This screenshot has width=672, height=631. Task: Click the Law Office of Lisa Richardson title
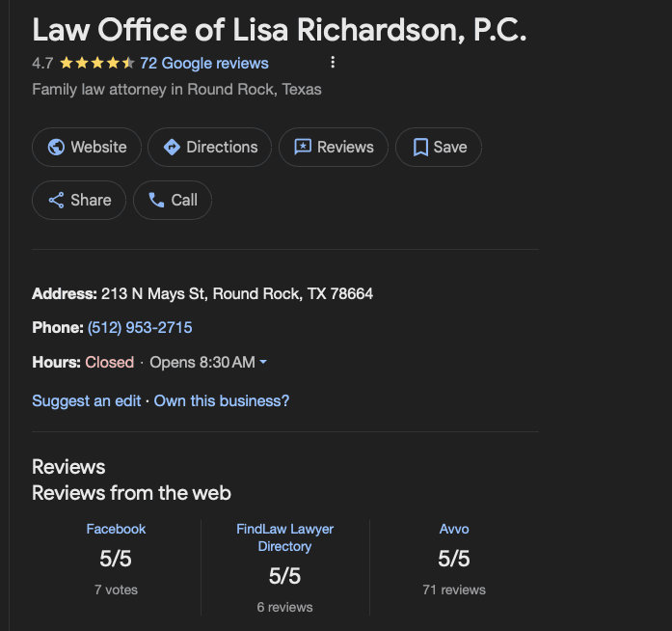[280, 29]
